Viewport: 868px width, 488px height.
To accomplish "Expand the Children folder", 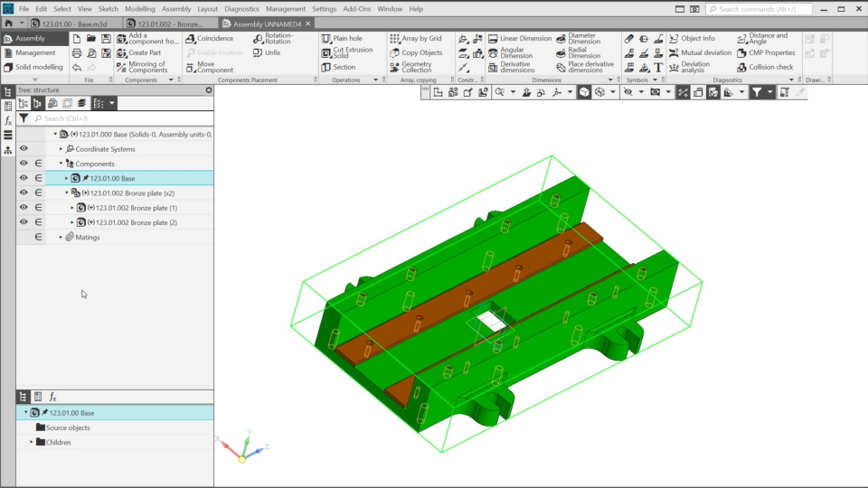I will tap(32, 443).
